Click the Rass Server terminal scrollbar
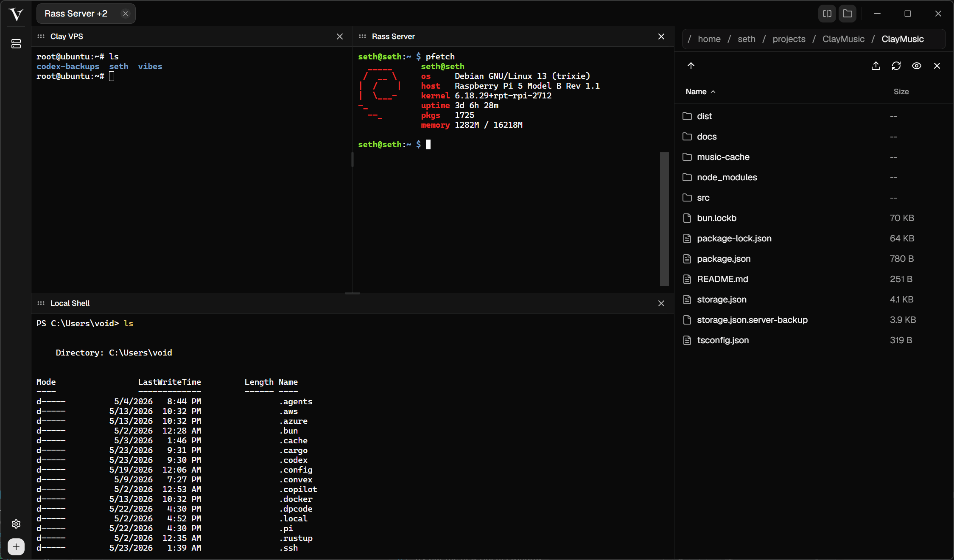 [664, 219]
